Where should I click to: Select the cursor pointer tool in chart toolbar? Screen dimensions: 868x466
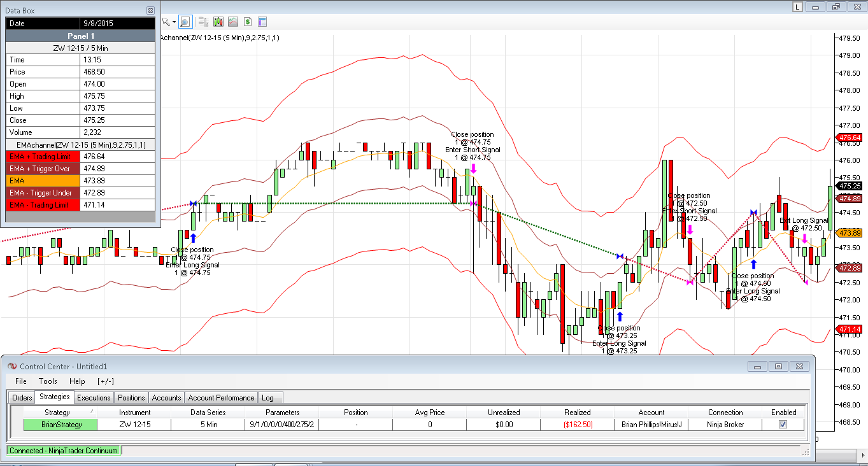coord(166,22)
